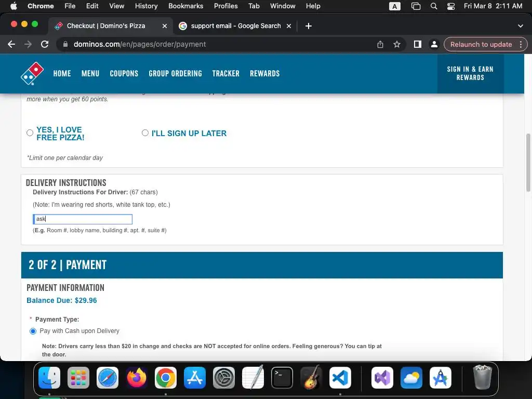Open Instruments app next to Trash in dock
This screenshot has width=532, height=399.
441,378
